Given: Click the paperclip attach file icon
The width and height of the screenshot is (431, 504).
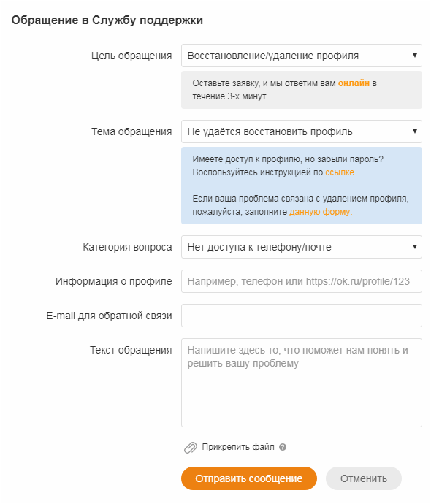Looking at the screenshot, I should pyautogui.click(x=190, y=448).
